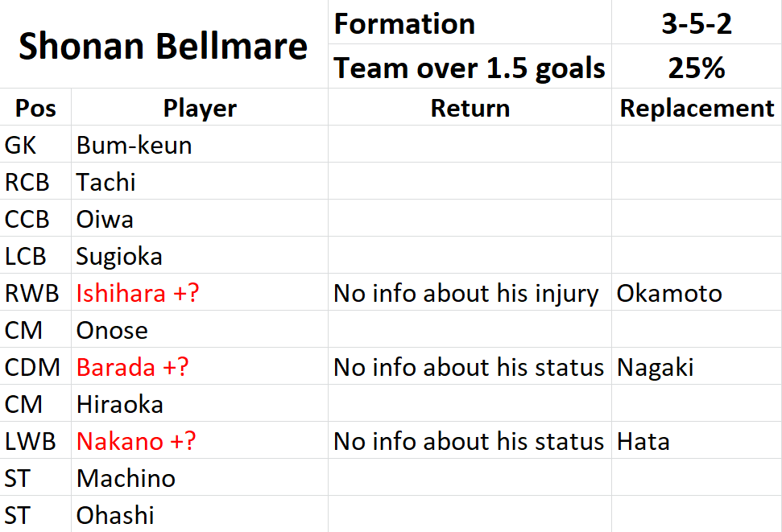Select the Nagaki replacement cell
Screen dimensions: 782x532
[697, 366]
